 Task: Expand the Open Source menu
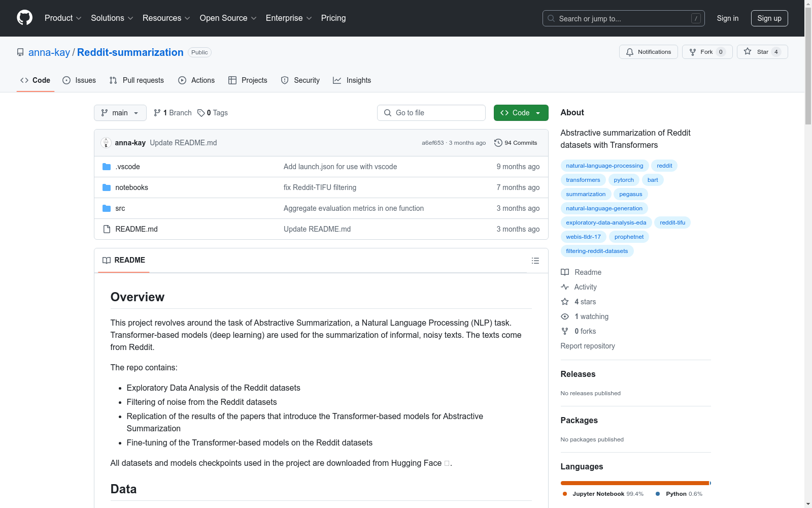point(228,18)
